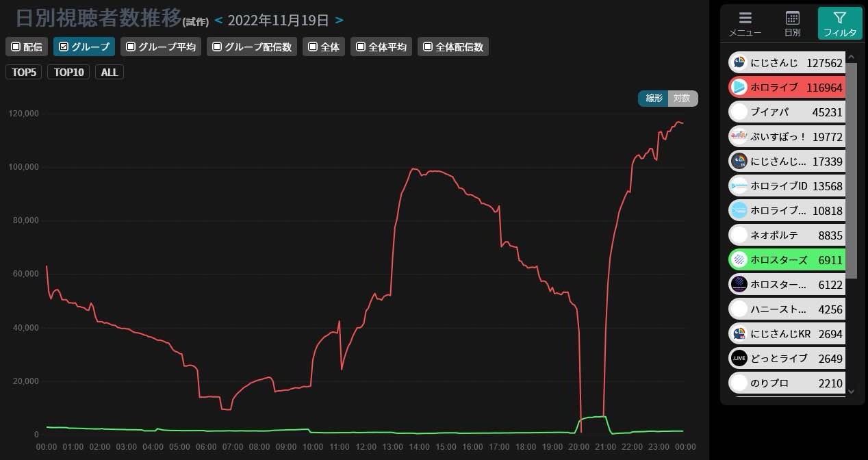This screenshot has width=868, height=460.
Task: Open the 日別 calendar icon
Action: click(793, 18)
